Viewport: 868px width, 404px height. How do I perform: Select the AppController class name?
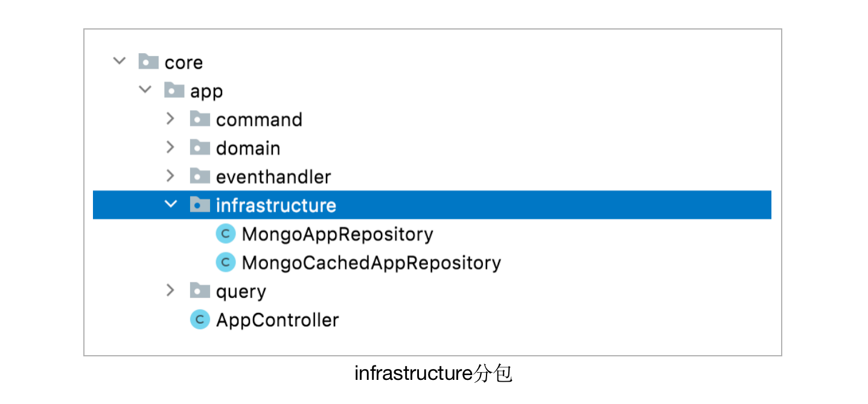[x=278, y=320]
